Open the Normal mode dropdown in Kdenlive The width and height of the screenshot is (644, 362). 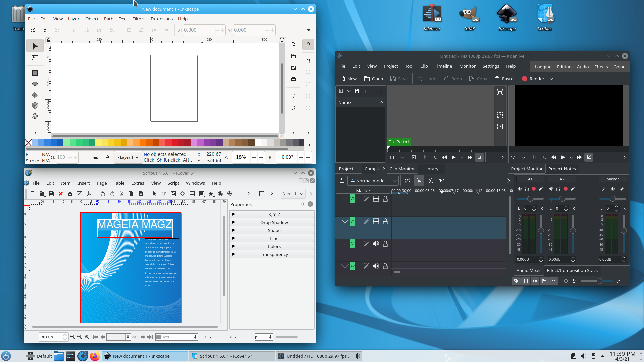(373, 181)
